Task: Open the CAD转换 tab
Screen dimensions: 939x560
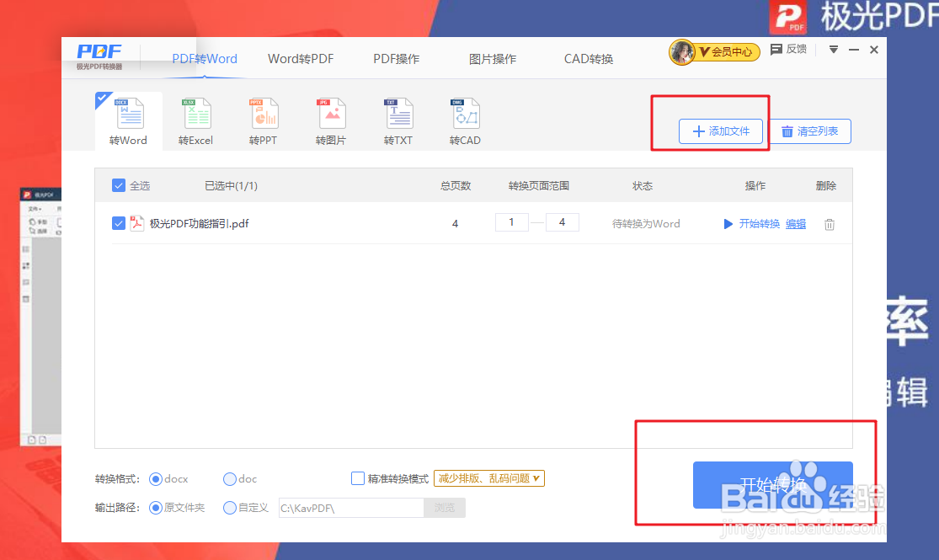Action: click(x=589, y=59)
